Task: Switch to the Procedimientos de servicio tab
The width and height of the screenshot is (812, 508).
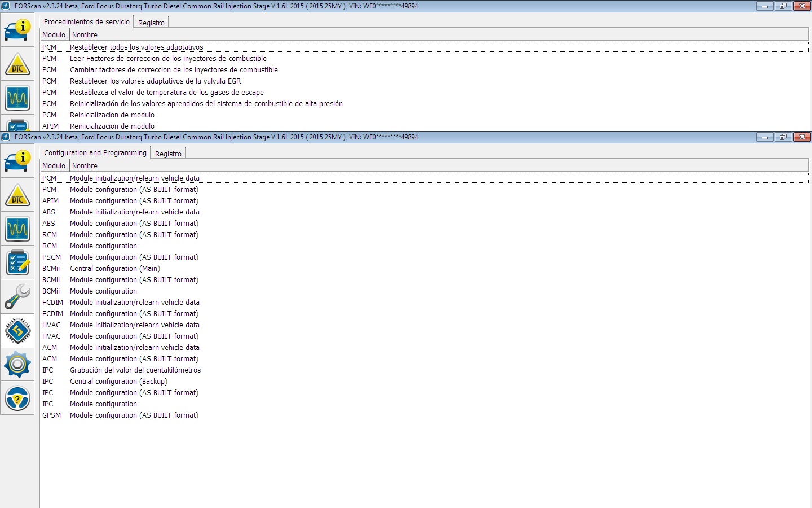Action: coord(87,22)
